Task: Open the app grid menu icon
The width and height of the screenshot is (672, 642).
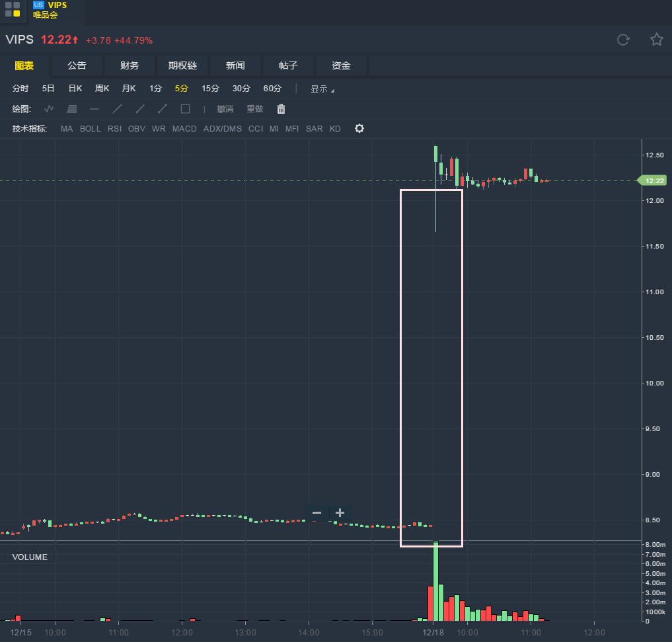Action: (x=13, y=9)
